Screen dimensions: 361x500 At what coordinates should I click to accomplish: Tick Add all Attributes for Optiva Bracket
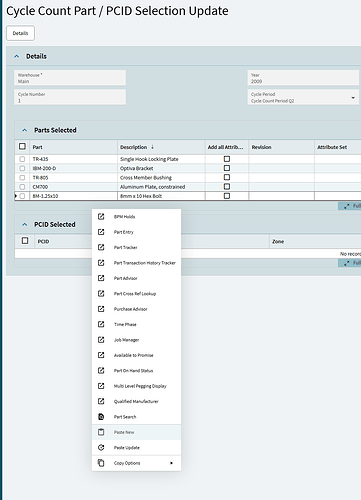(x=227, y=168)
